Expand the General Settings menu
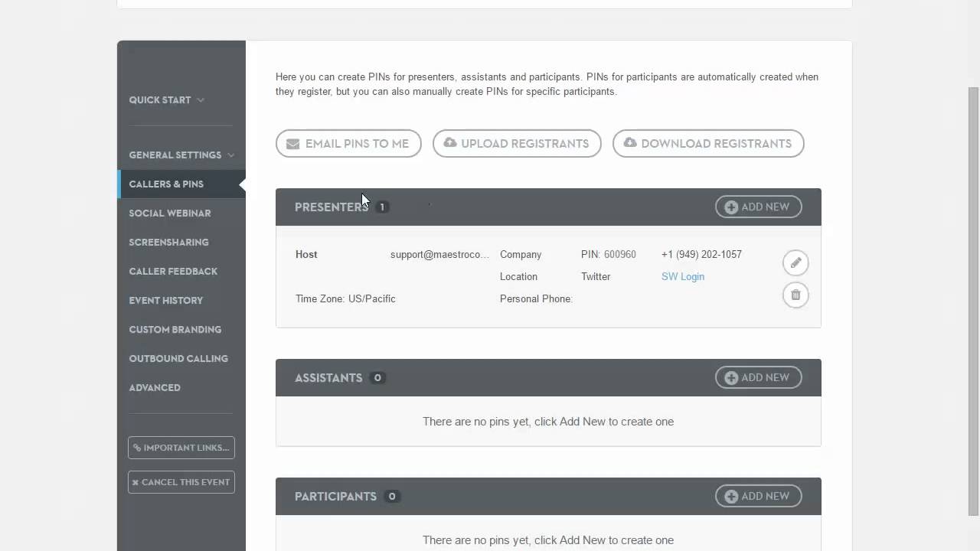The height and width of the screenshot is (551, 980). pyautogui.click(x=181, y=155)
